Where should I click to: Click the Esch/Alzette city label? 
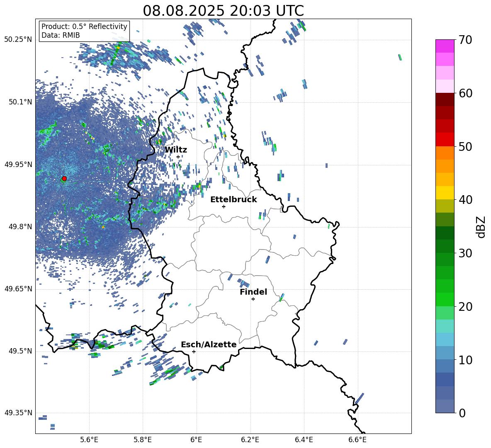(209, 344)
